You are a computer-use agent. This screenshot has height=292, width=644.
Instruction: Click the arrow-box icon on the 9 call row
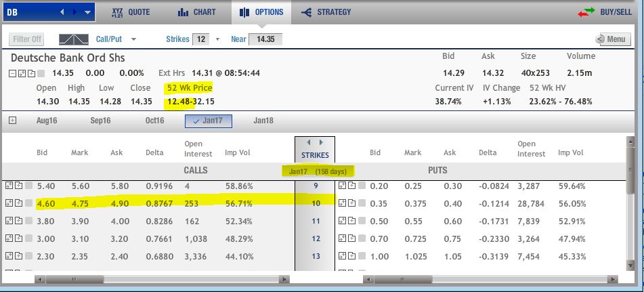(x=9, y=186)
